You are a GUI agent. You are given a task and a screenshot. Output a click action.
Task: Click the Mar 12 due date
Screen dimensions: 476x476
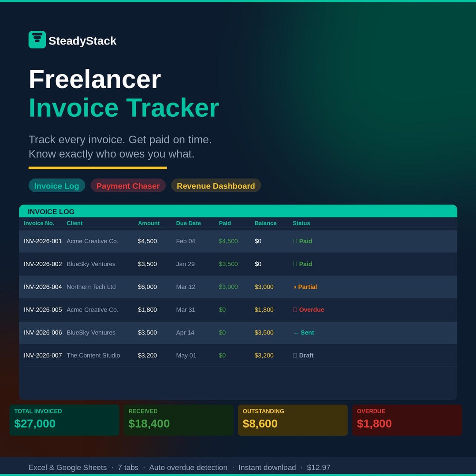point(186,286)
